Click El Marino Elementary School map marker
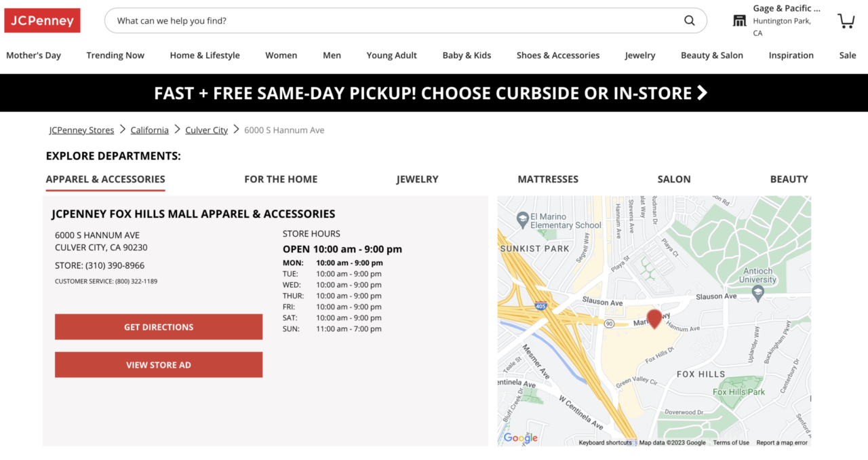The height and width of the screenshot is (460, 868). pyautogui.click(x=522, y=219)
